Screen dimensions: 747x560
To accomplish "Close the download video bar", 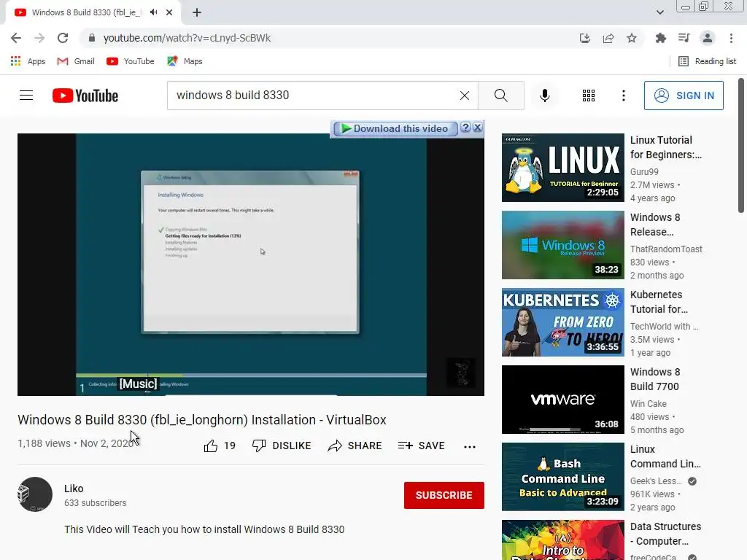I will click(x=477, y=128).
